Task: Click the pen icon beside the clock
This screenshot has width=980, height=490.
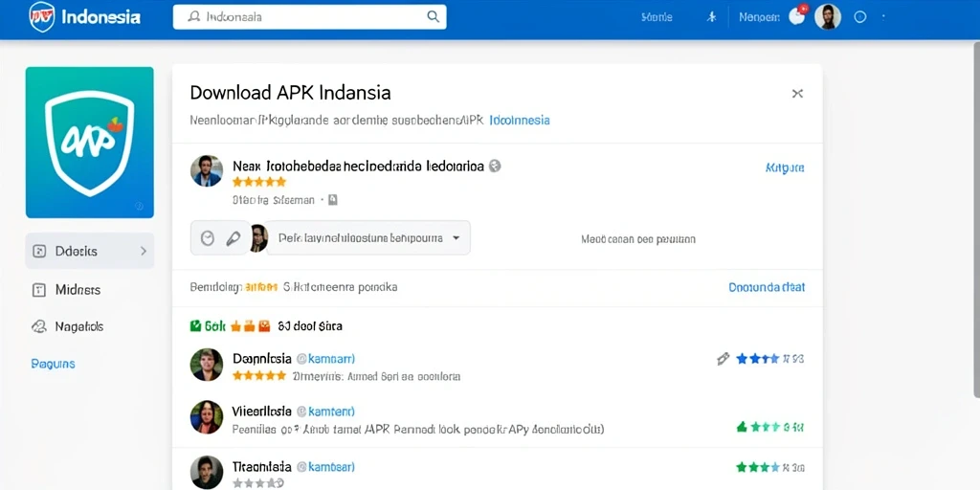Action: (234, 238)
